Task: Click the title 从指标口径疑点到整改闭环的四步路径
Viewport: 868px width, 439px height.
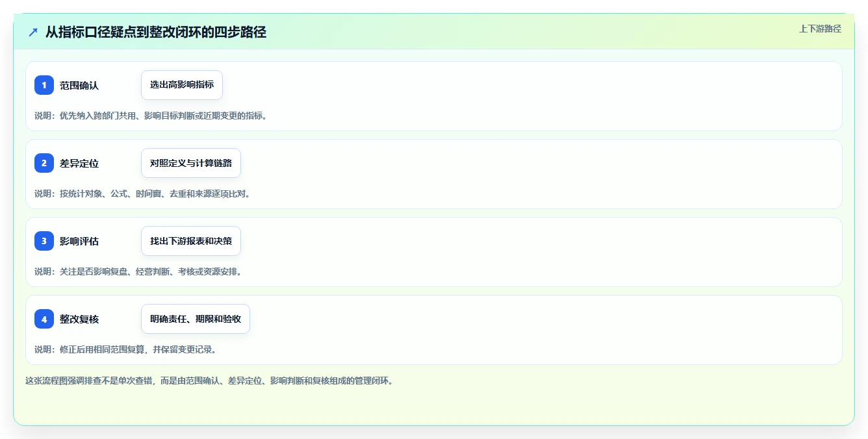Action: (x=156, y=32)
